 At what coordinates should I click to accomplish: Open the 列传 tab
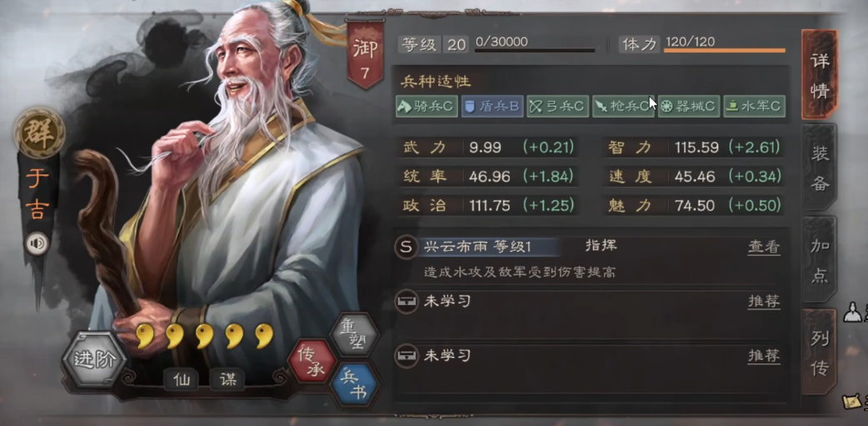click(820, 353)
